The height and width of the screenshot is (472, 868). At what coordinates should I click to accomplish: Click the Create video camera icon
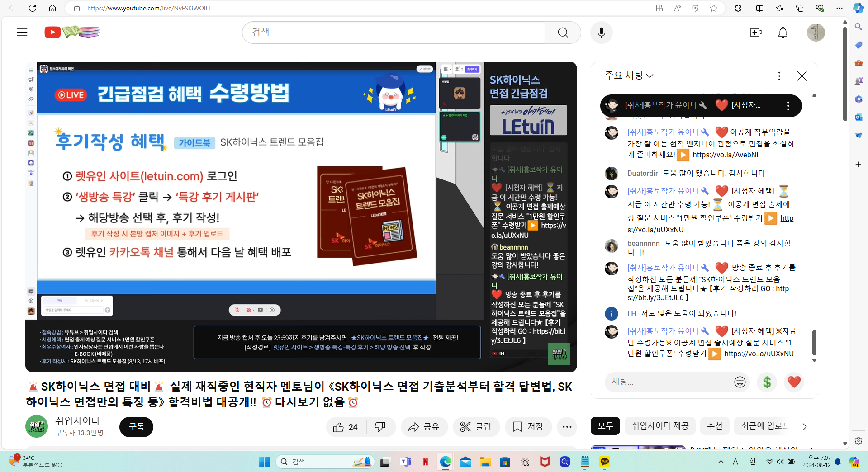point(755,33)
